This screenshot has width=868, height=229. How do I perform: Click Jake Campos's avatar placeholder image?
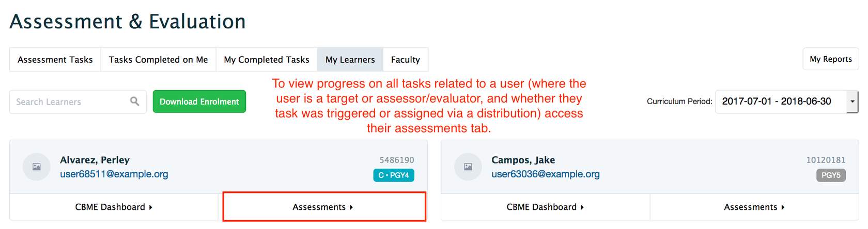(468, 167)
